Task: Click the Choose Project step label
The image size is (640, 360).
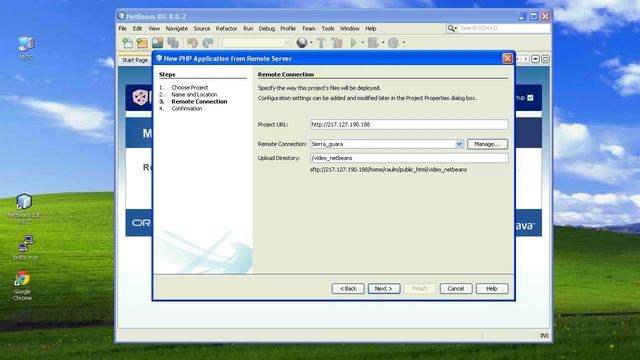Action: point(190,87)
